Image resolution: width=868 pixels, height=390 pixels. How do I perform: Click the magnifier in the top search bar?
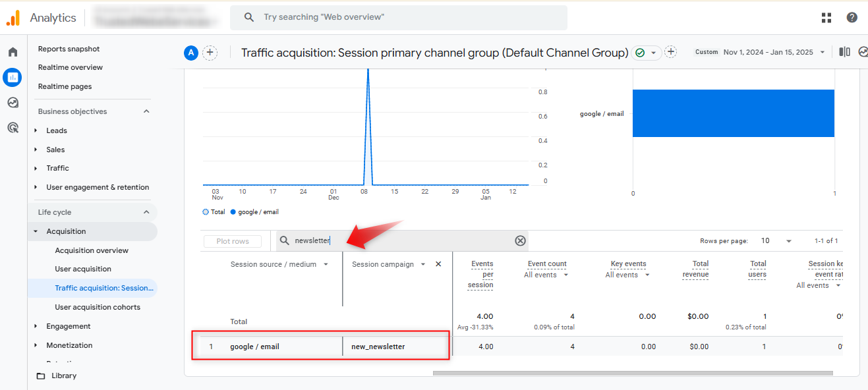pos(249,17)
